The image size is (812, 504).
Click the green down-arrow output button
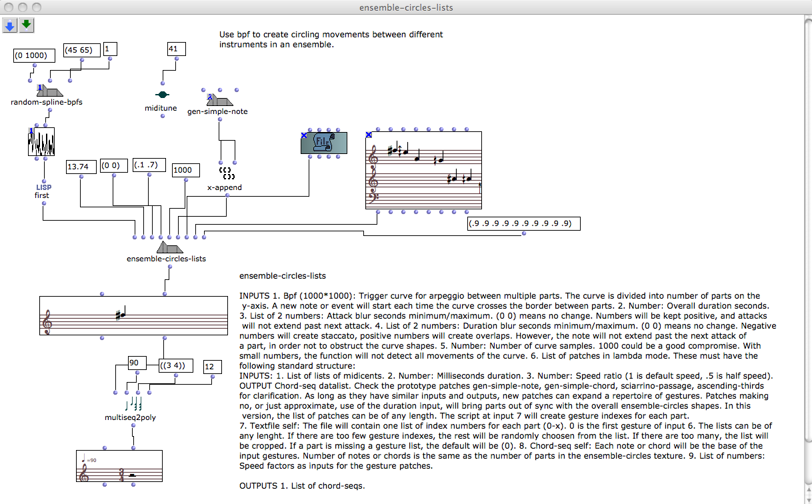(x=26, y=25)
